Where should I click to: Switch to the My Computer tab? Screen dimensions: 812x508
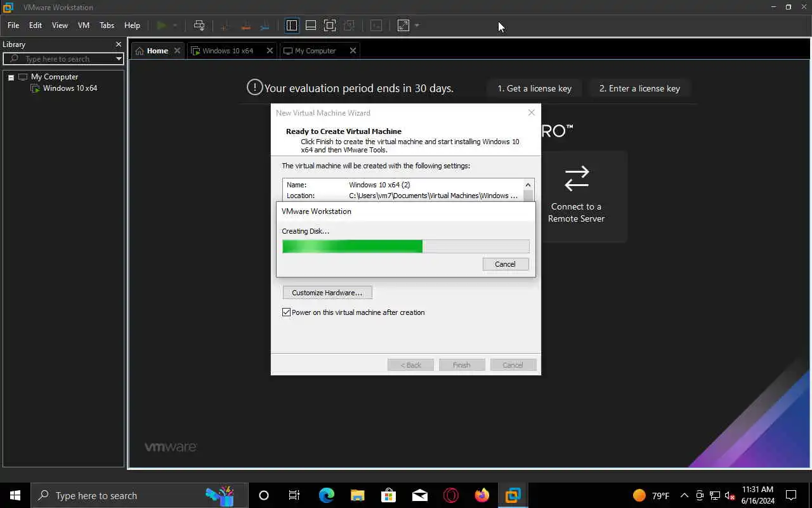pos(315,51)
